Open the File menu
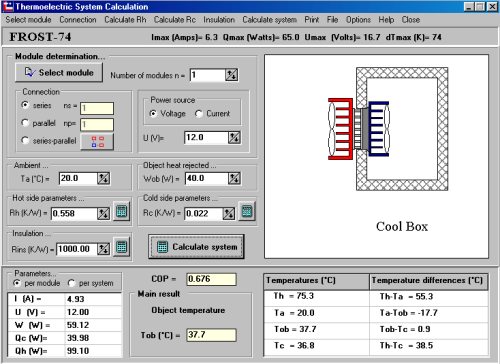 332,20
